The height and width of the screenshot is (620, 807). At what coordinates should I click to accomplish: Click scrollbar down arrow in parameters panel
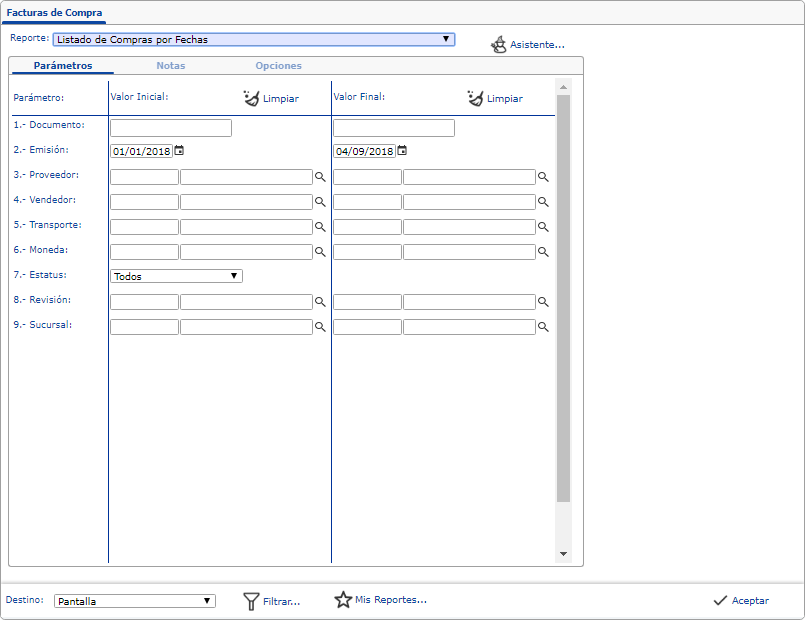[x=563, y=554]
